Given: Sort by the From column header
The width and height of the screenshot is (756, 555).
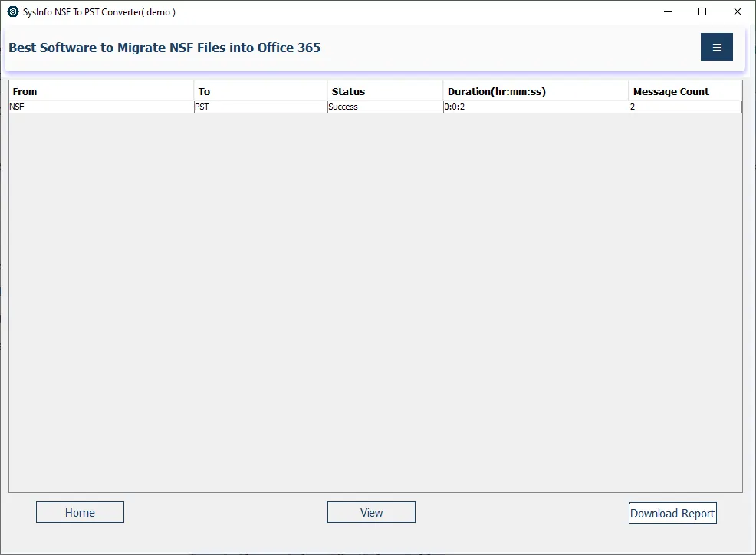Looking at the screenshot, I should coord(101,91).
